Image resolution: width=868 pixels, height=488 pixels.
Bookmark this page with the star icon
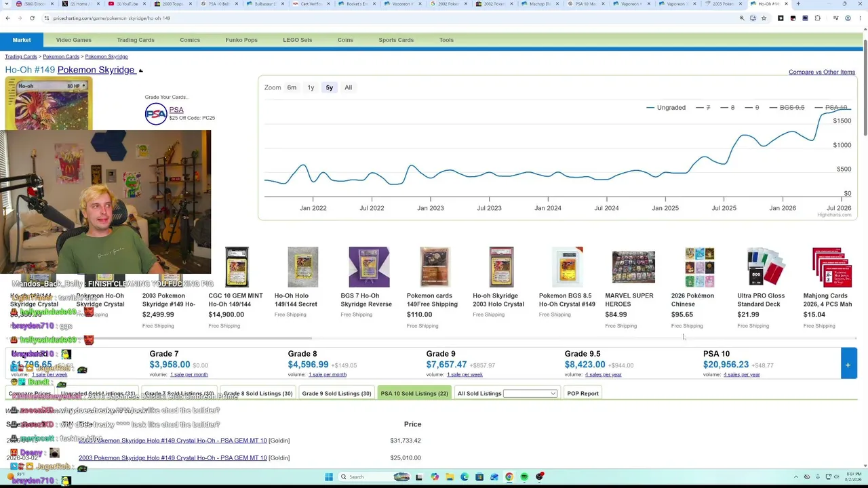click(764, 18)
